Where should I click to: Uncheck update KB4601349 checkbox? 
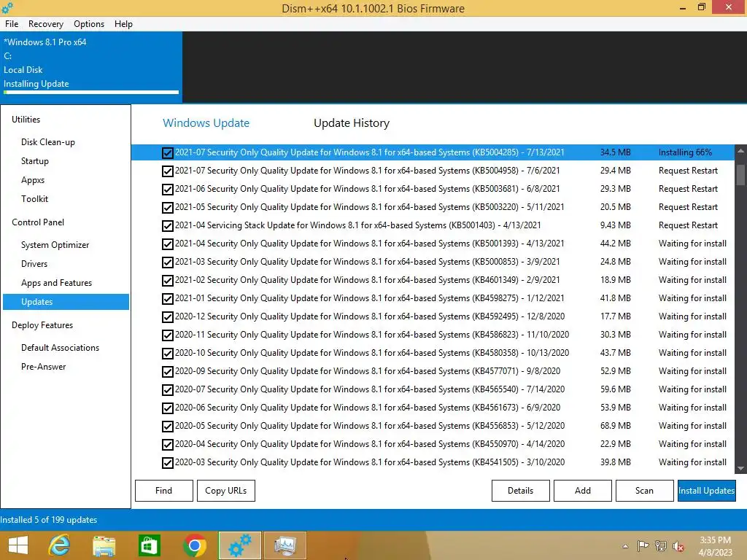(x=167, y=281)
